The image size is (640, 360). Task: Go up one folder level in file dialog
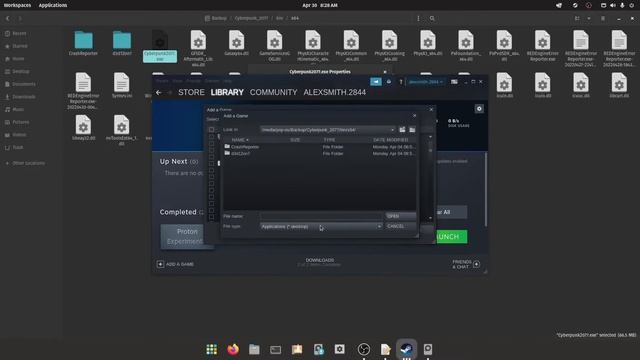click(x=402, y=130)
